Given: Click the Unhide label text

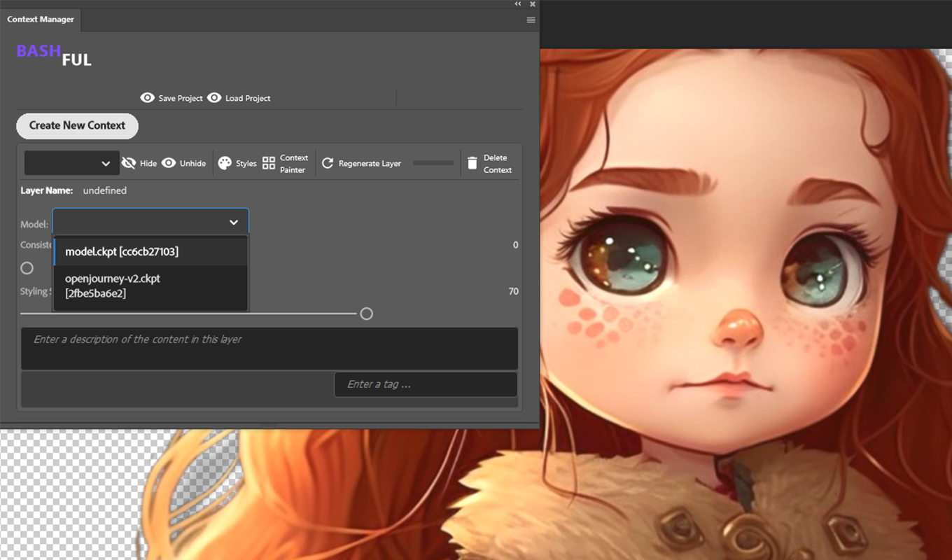Looking at the screenshot, I should 193,164.
